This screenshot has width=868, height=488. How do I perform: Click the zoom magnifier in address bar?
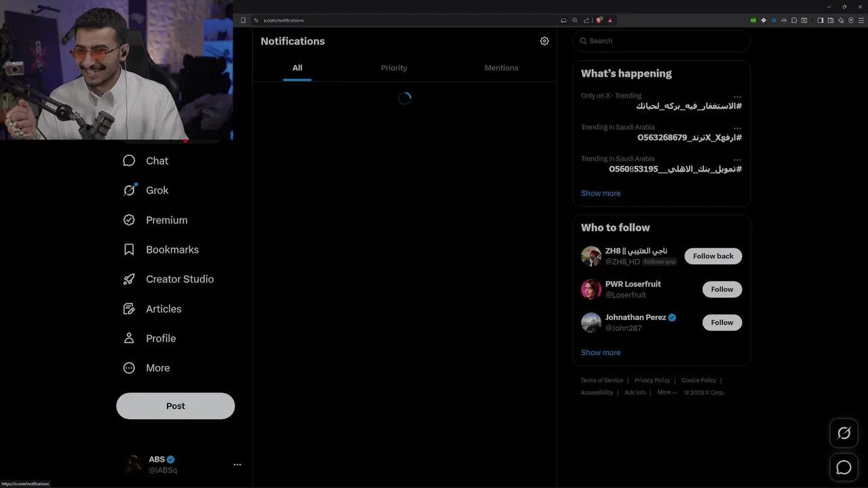pos(575,20)
